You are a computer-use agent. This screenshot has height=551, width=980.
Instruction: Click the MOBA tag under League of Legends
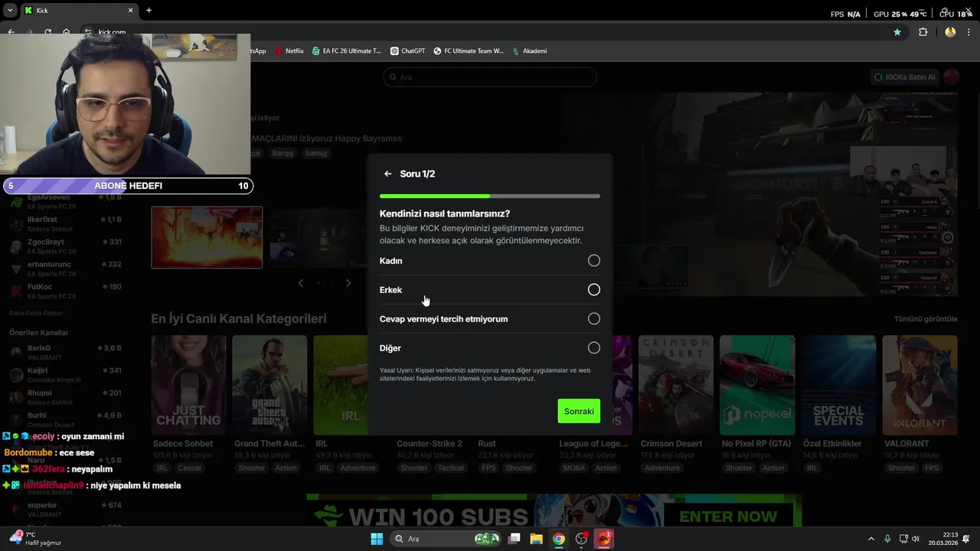[573, 468]
